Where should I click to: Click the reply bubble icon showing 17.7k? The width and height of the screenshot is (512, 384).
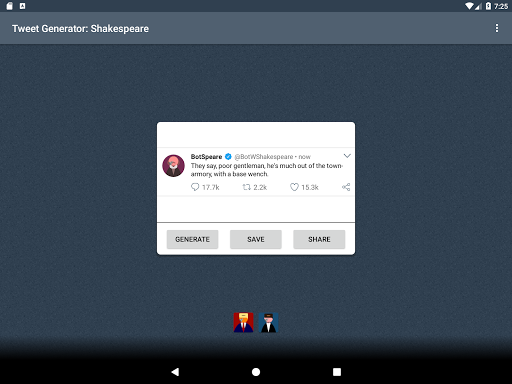pyautogui.click(x=195, y=187)
